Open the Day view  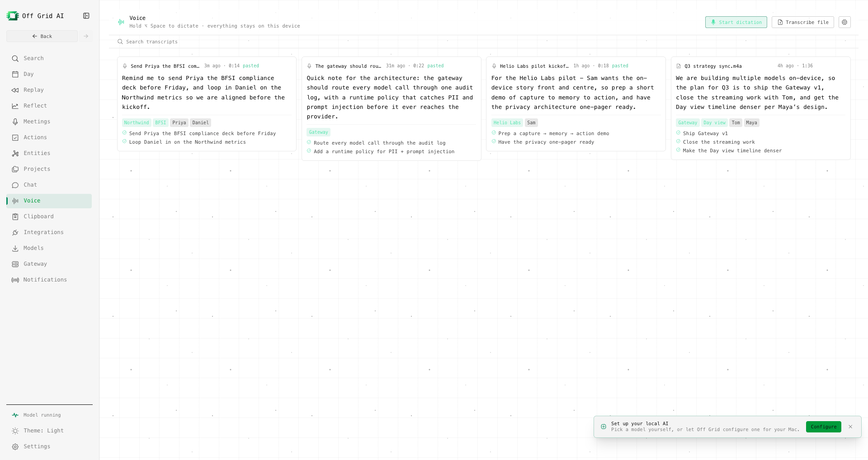tap(49, 74)
